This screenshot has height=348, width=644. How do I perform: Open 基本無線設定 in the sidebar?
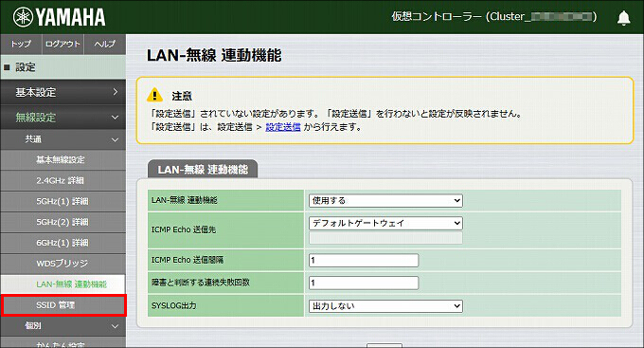pyautogui.click(x=63, y=160)
